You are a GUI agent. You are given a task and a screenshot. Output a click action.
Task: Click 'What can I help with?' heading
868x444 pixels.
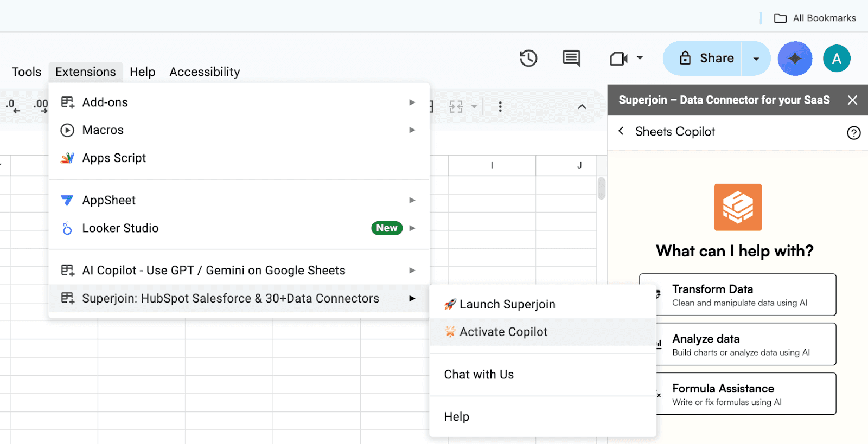click(x=735, y=251)
